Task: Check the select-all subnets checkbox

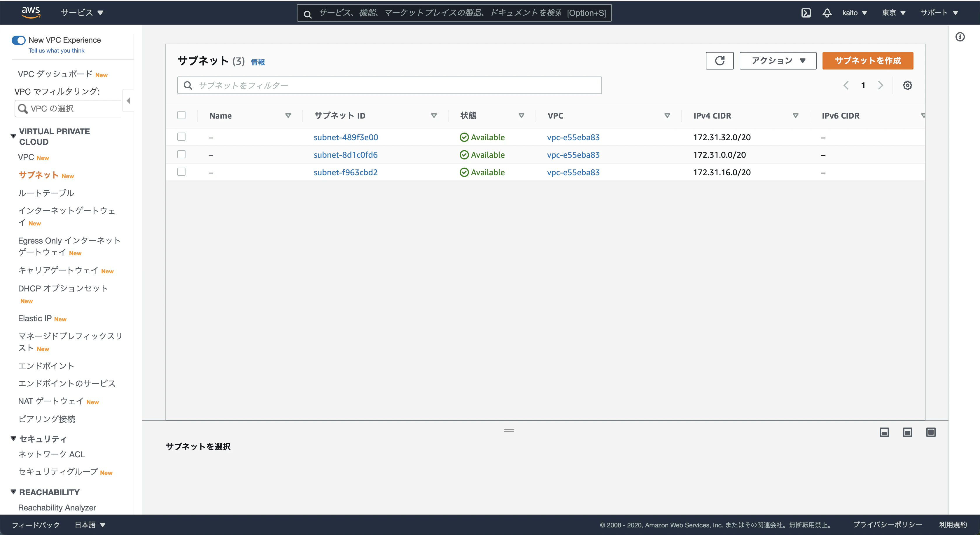Action: 181,115
